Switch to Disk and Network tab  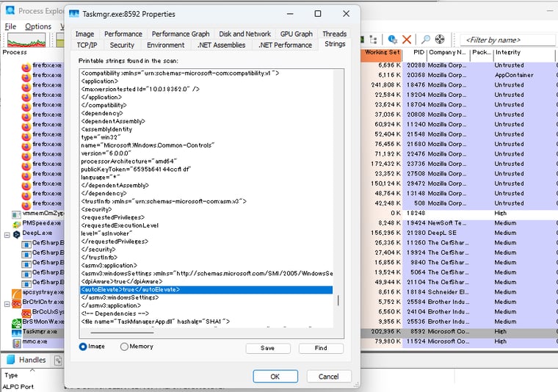[244, 34]
